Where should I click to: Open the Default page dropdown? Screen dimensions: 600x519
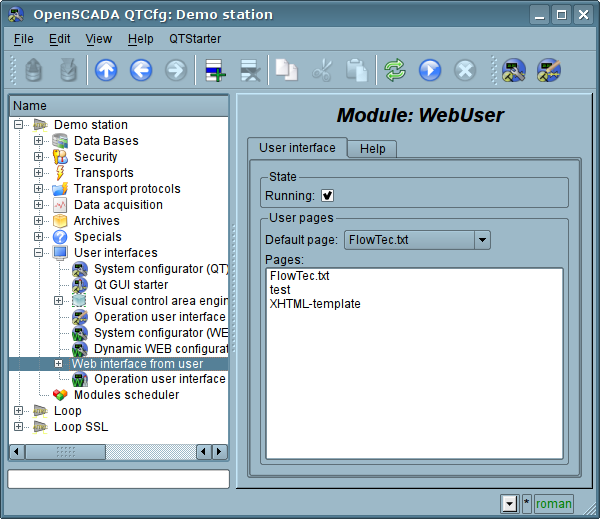(482, 240)
